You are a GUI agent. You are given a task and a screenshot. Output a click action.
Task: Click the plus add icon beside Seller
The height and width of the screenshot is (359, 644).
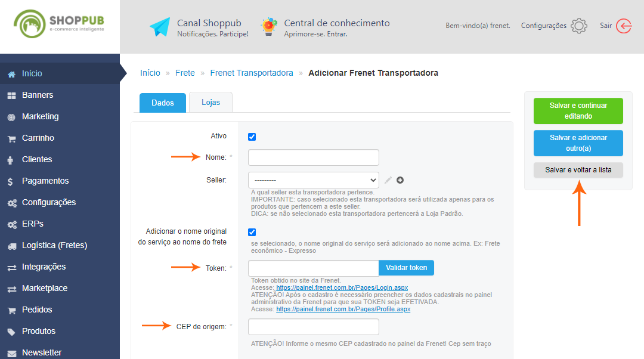click(400, 180)
